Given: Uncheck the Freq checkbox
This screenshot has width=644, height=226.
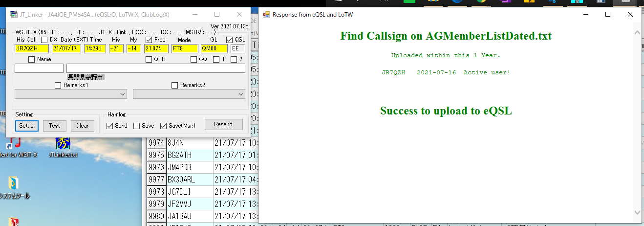Looking at the screenshot, I should coord(149,40).
